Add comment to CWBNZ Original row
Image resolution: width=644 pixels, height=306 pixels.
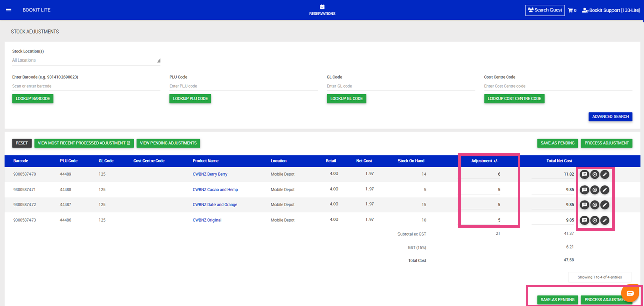[x=585, y=220]
